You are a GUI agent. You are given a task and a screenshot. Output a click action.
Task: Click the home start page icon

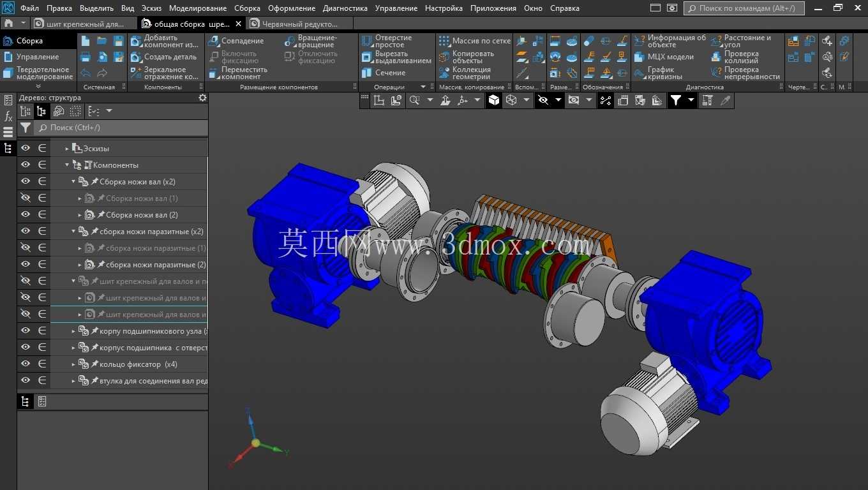click(x=8, y=23)
